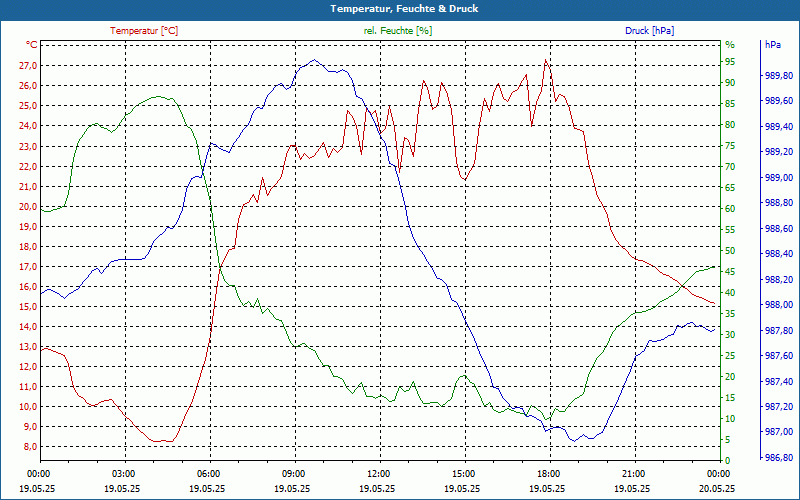
Task: Click the 50 humidity axis value
Action: click(x=730, y=251)
